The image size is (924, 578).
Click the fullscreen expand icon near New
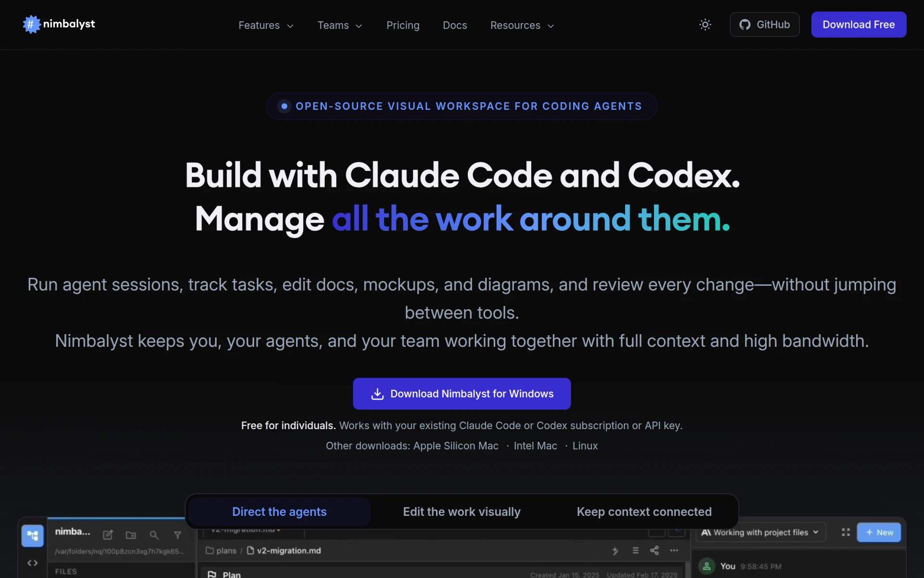846,532
